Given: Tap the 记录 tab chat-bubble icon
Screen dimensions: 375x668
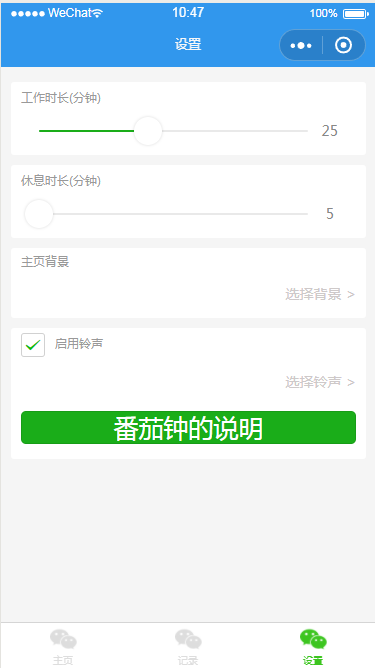Looking at the screenshot, I should tap(188, 639).
